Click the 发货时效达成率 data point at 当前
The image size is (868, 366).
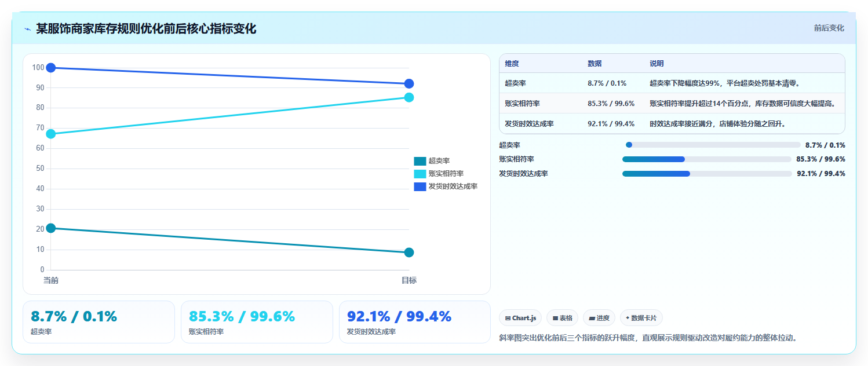[51, 68]
